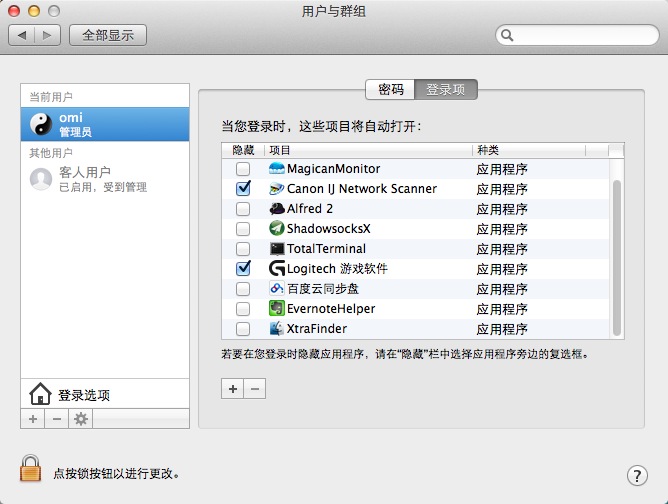Switch to the 密码 tab

[x=390, y=89]
